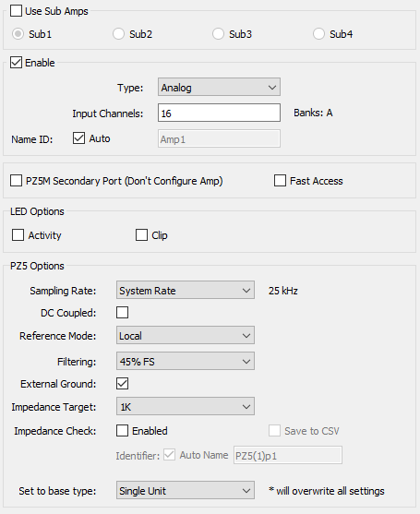420x514 pixels.
Task: Enable the Fast Access checkbox
Action: tap(280, 181)
